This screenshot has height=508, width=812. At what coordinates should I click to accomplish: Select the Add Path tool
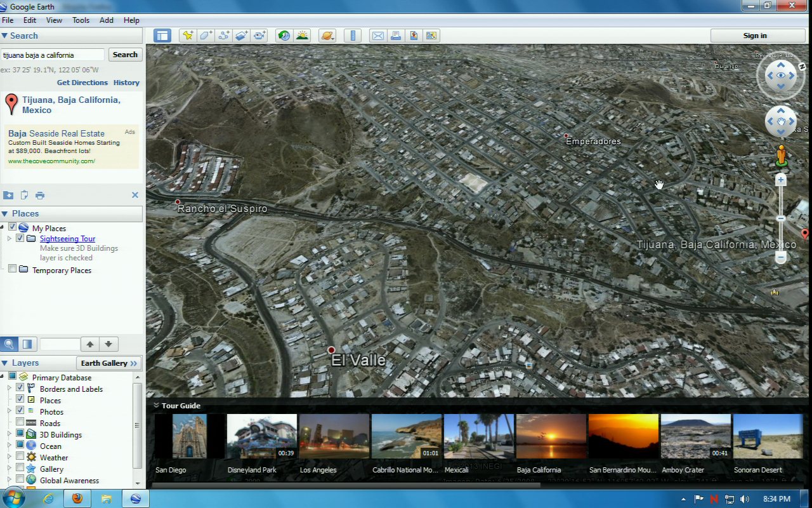point(224,36)
